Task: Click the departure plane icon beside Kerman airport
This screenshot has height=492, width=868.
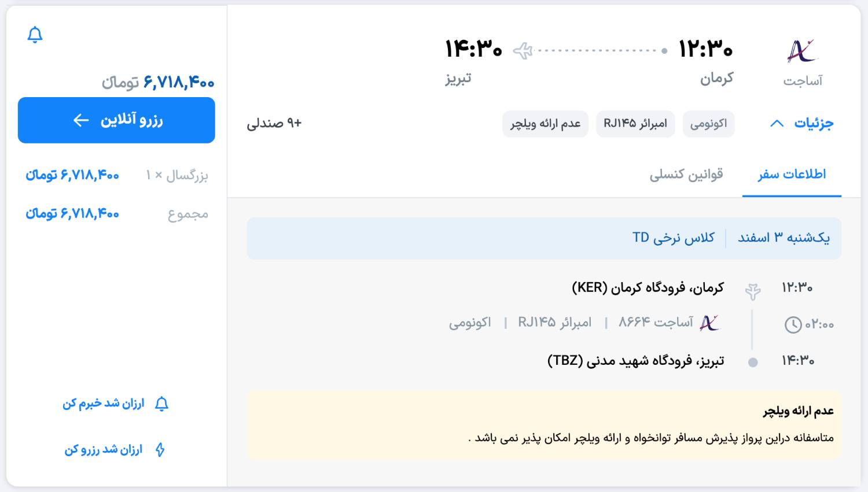Action: 753,291
